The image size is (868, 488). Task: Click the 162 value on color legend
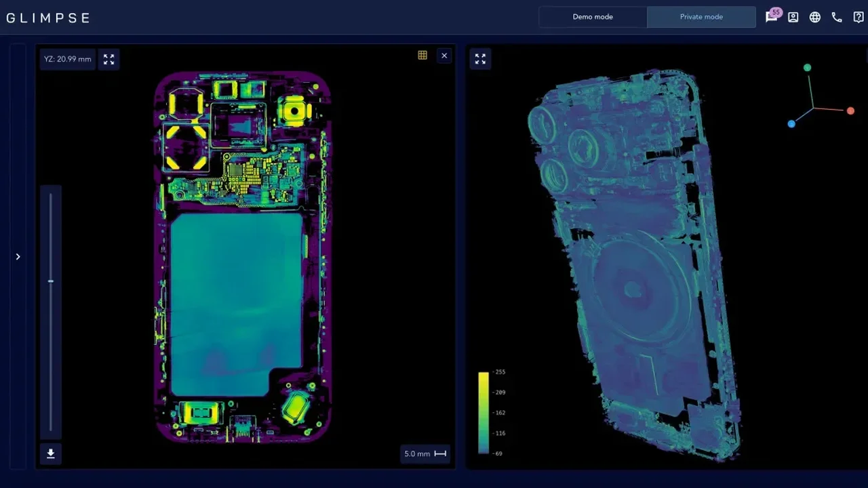tap(500, 413)
